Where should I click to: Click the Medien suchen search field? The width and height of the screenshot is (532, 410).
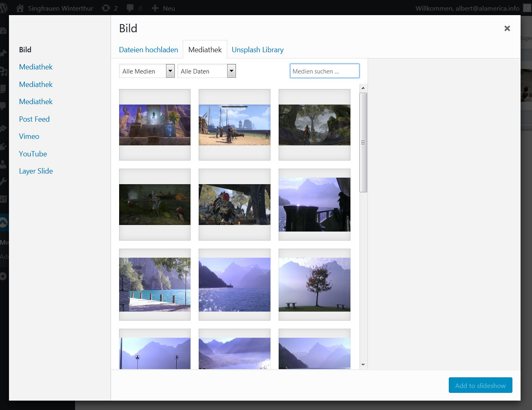point(324,71)
